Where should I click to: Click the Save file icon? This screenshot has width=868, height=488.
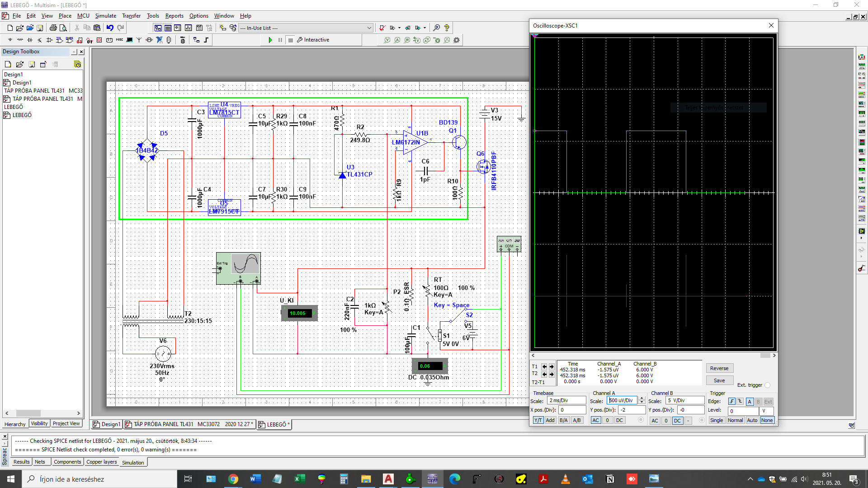[x=40, y=28]
